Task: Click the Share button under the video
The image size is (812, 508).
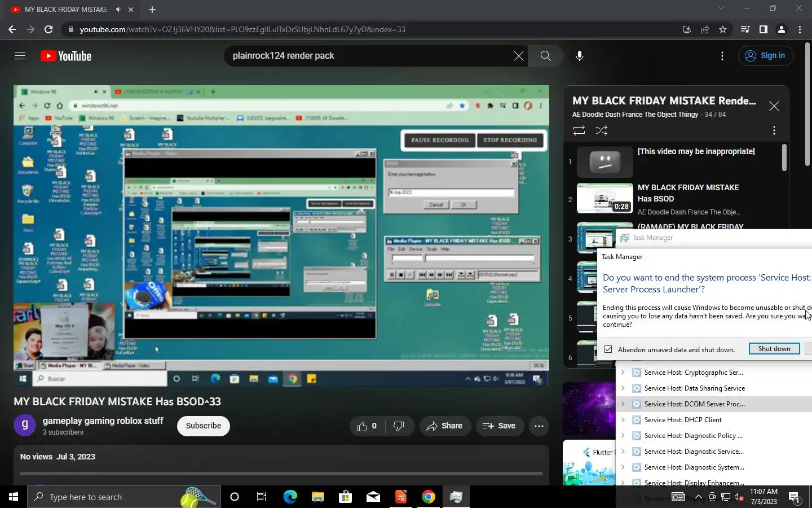Action: pos(445,426)
